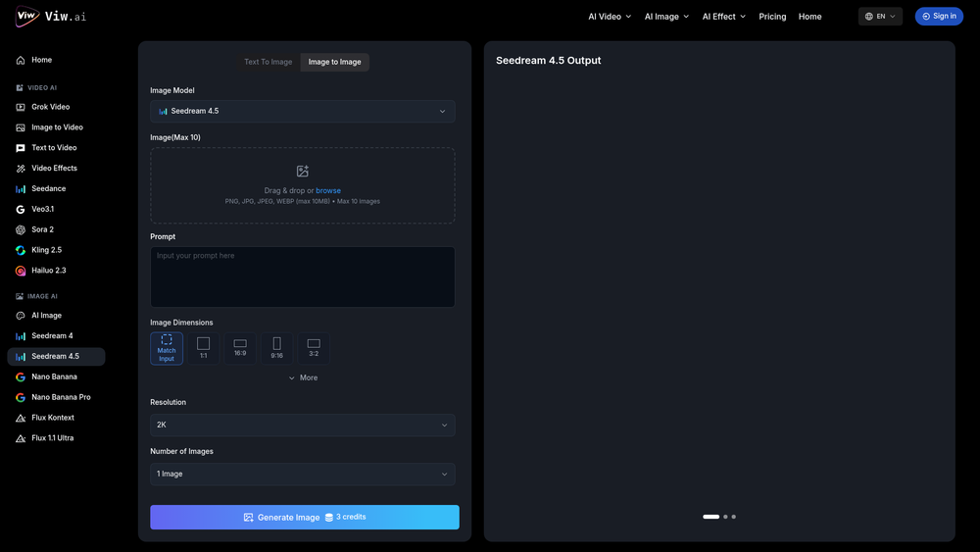Switch to Image to Image tab

pos(334,62)
